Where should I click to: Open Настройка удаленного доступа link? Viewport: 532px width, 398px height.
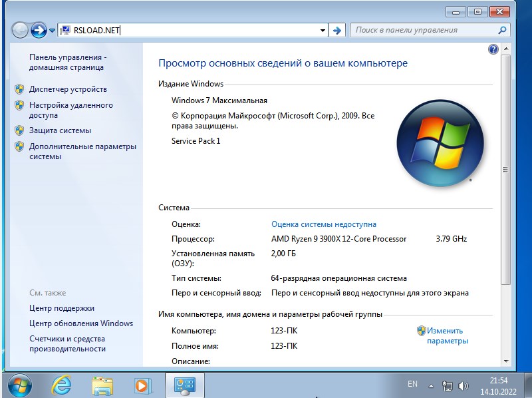coord(71,110)
